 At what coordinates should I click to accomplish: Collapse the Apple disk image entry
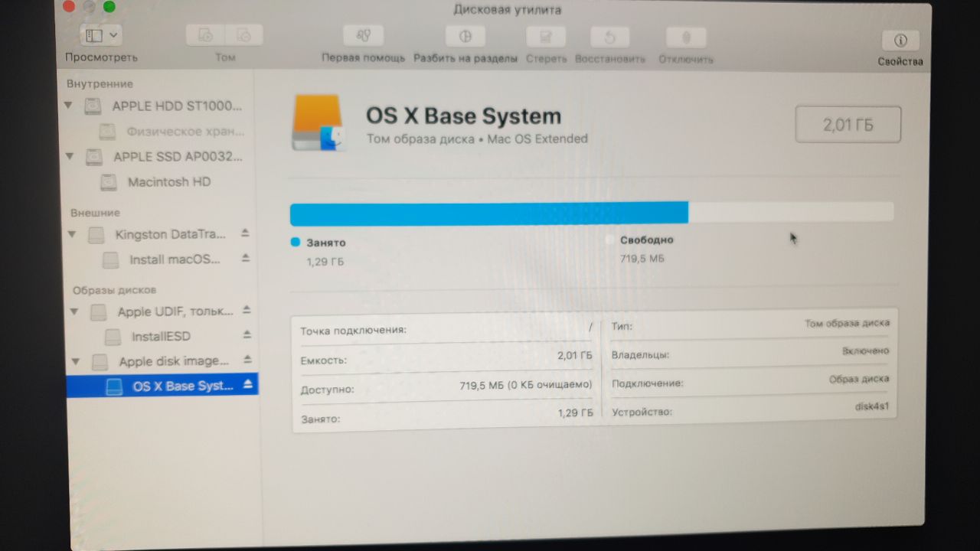76,360
